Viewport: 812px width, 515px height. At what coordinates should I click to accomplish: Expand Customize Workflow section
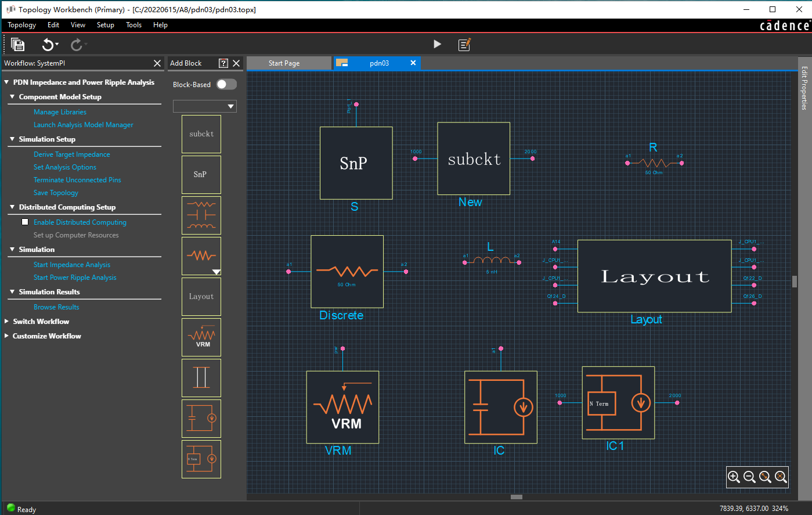click(7, 336)
